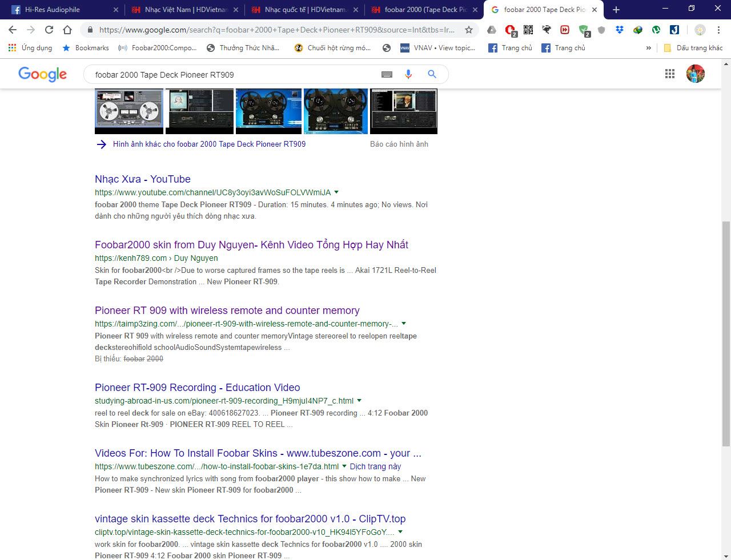The width and height of the screenshot is (731, 560).
Task: Click Hình ảnh khác cho foobar 2000 link
Action: tap(209, 144)
